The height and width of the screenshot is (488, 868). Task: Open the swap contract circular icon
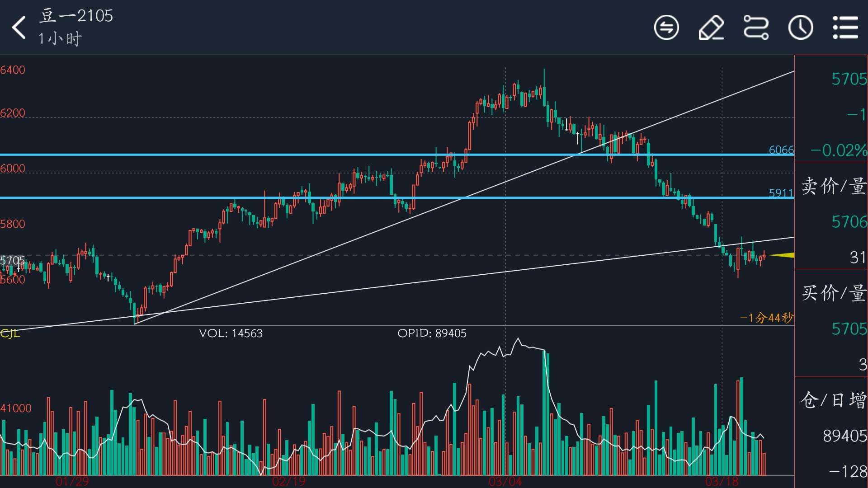coord(666,28)
